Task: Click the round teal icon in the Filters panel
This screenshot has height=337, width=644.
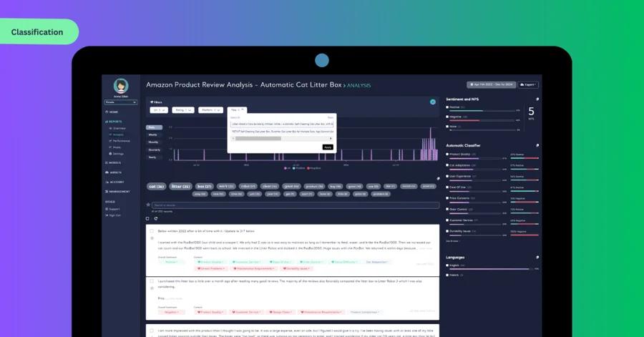Action: tap(432, 102)
